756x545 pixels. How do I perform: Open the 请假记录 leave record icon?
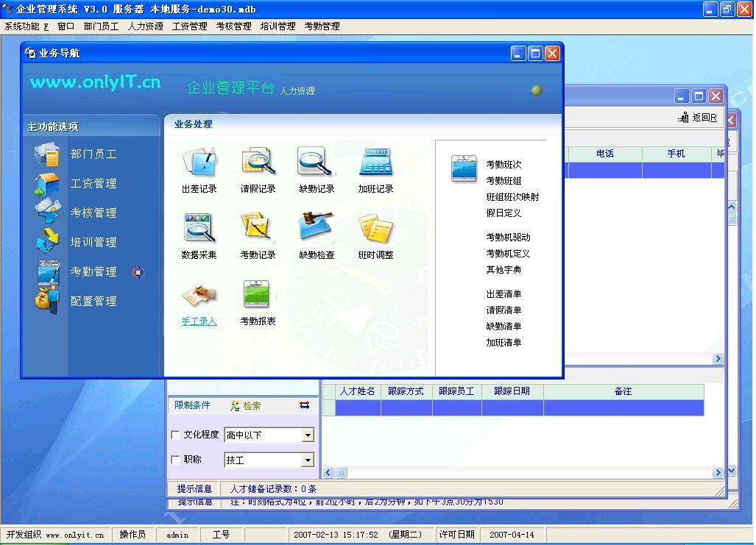pos(258,163)
